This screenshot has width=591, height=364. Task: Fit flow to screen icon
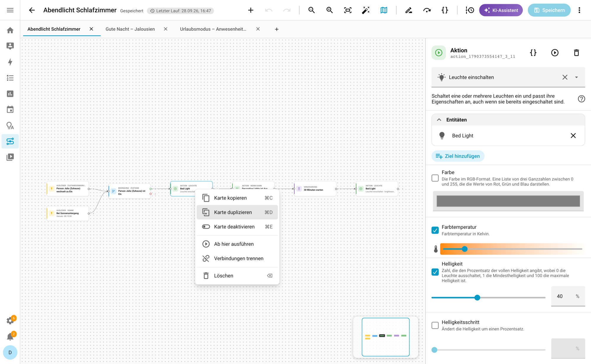click(348, 10)
